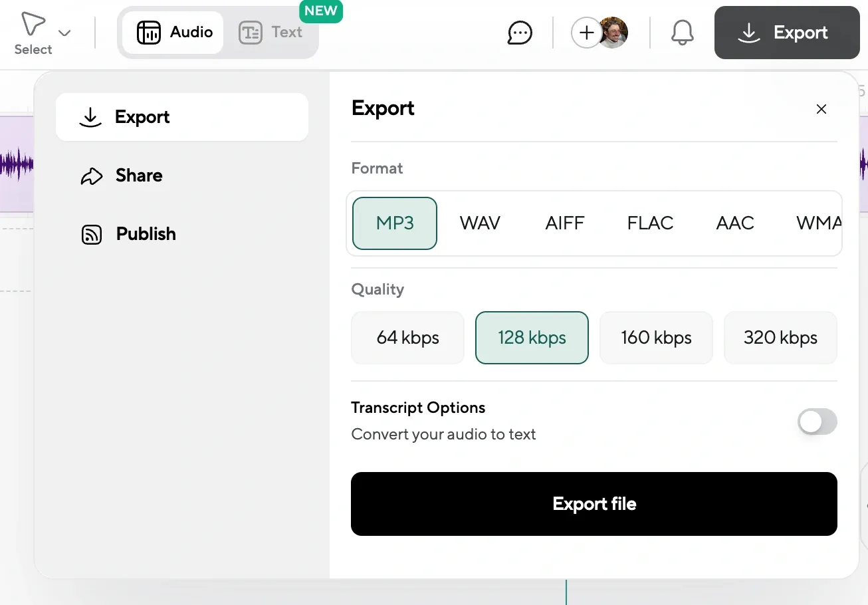Open the Select tool dropdown chevron
Viewport: 868px width, 605px height.
coord(64,33)
